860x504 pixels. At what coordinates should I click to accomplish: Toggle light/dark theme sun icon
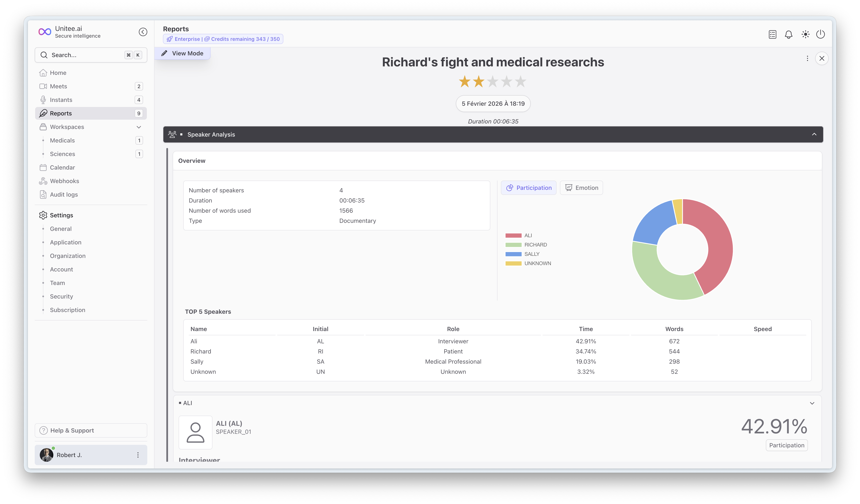point(805,34)
